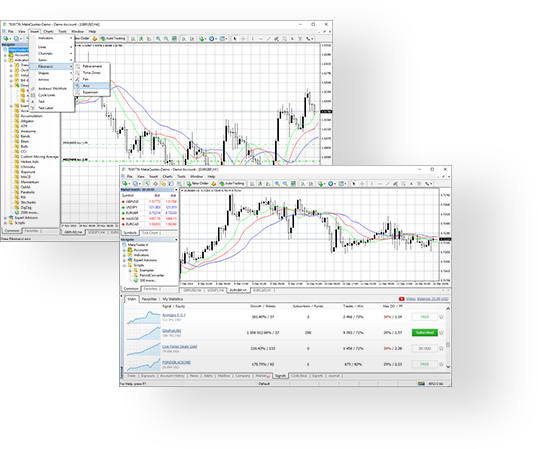Viewport: 538px width, 449px height.
Task: Choose Retracement in the Fibonacci submenu
Action: coord(92,66)
